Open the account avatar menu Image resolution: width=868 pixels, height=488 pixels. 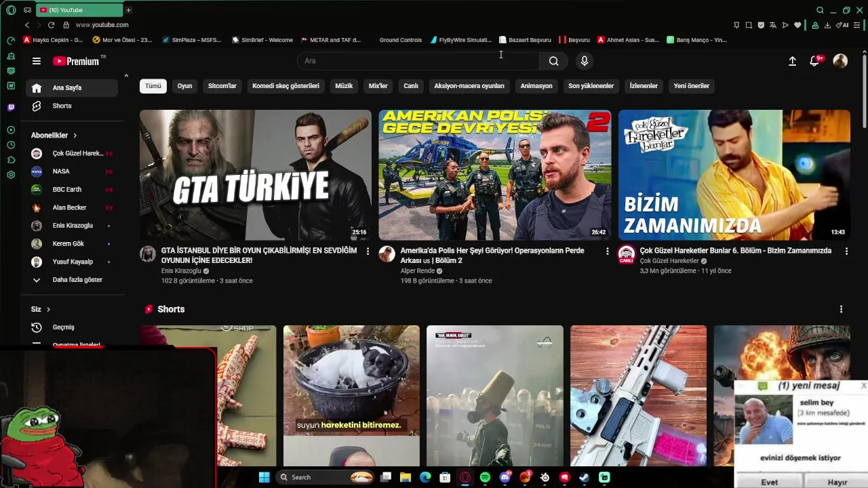click(840, 61)
